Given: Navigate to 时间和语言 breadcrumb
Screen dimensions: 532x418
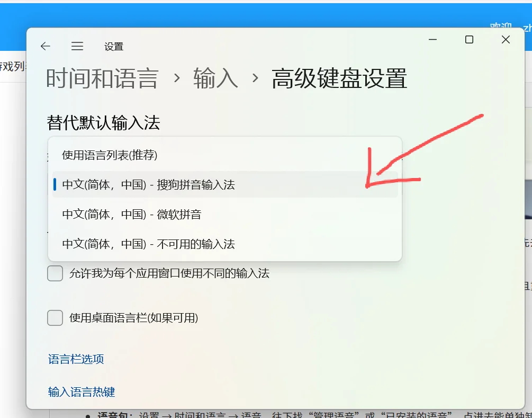Looking at the screenshot, I should (103, 78).
